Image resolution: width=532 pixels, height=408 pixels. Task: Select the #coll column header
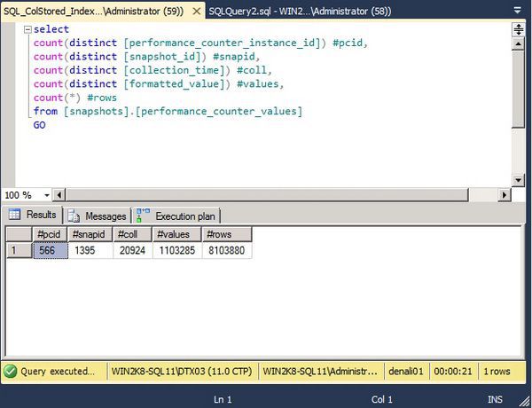pos(132,234)
